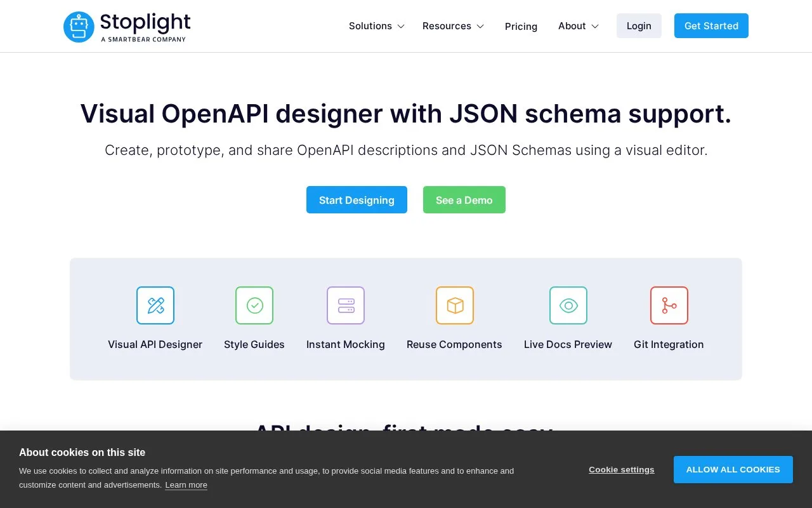Viewport: 812px width, 508px height.
Task: Click the Visual OpenAPI designer headline
Action: [406, 114]
